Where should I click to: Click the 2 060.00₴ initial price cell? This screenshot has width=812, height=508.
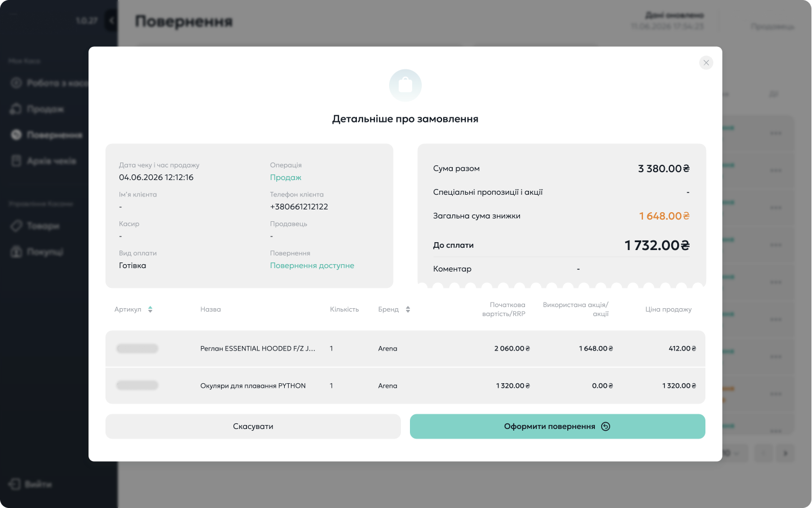click(x=512, y=349)
